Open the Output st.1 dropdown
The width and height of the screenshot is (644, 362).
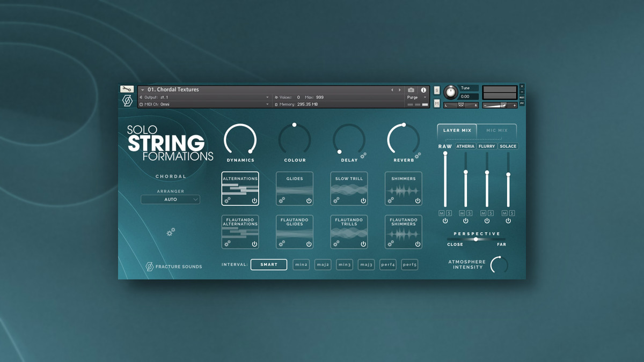point(204,97)
